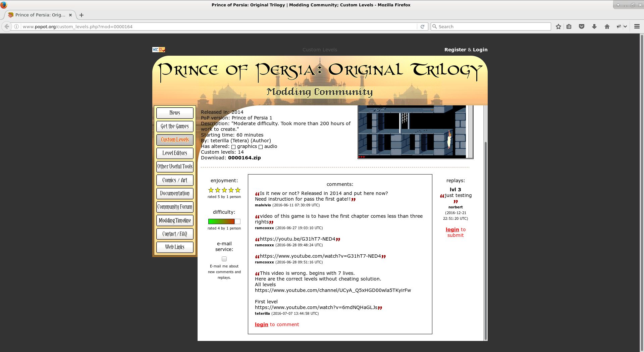This screenshot has height=352, width=644.
Task: Open Other Useful Tools menu item
Action: (175, 166)
